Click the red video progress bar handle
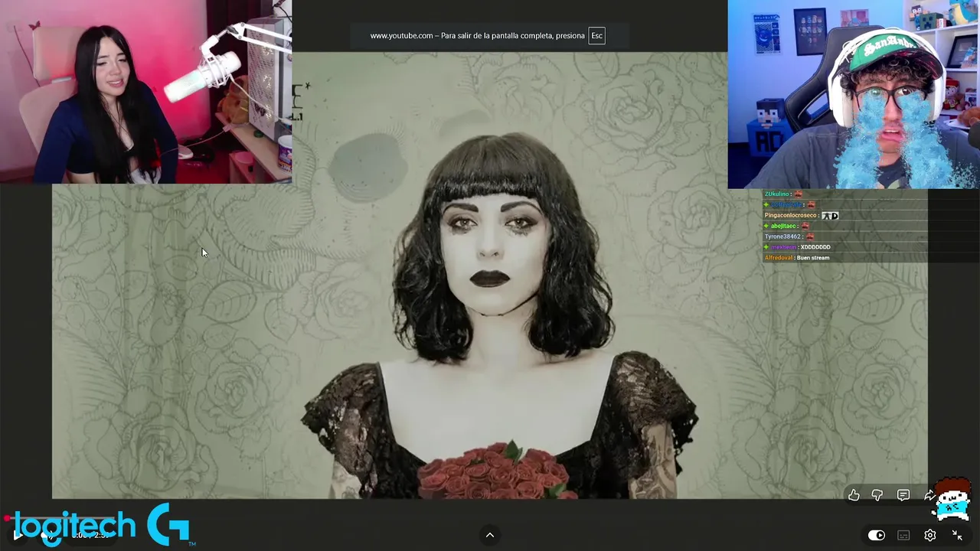The width and height of the screenshot is (980, 551). coord(7,518)
